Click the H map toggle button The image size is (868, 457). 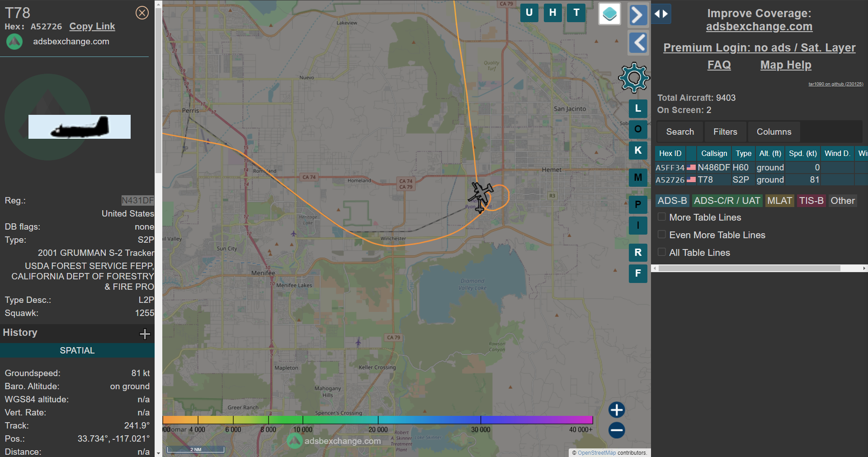coord(552,13)
